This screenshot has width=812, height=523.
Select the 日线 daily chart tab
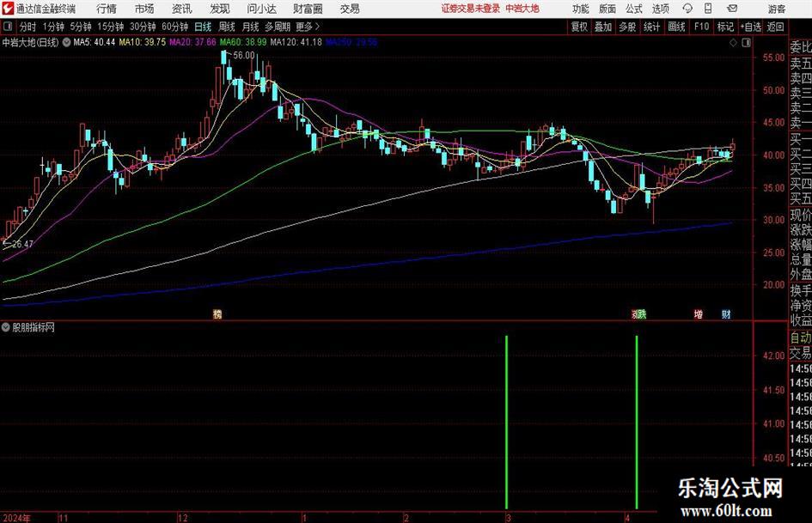point(203,27)
